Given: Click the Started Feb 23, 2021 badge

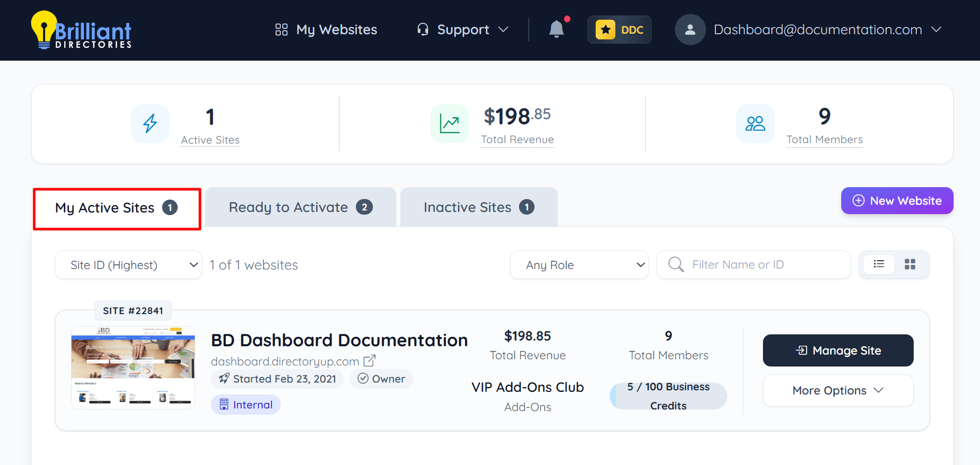Looking at the screenshot, I should (278, 379).
